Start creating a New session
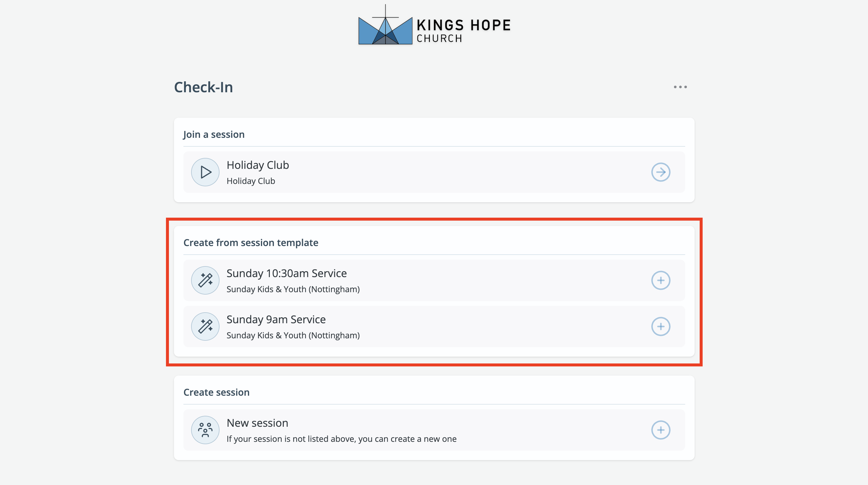The width and height of the screenshot is (868, 485). pos(434,430)
